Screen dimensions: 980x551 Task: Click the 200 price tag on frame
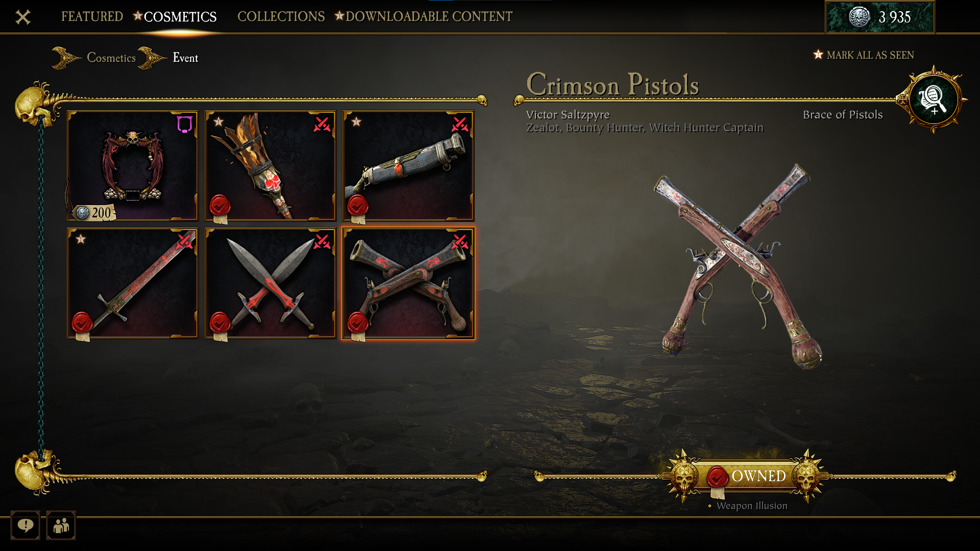[x=94, y=212]
